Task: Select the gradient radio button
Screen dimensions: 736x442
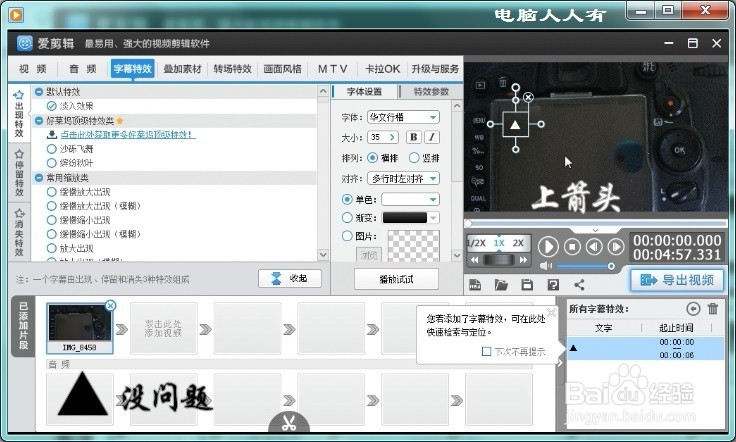Action: tap(347, 218)
